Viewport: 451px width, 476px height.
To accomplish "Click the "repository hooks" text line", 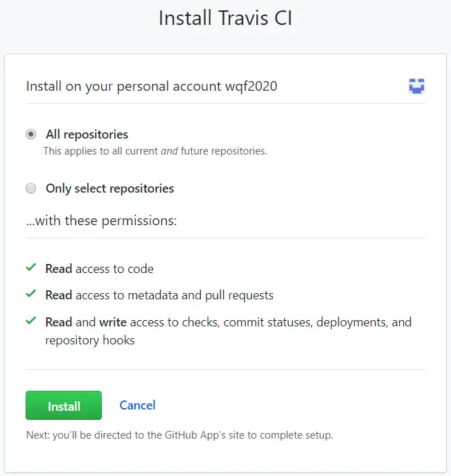I will coord(90,340).
